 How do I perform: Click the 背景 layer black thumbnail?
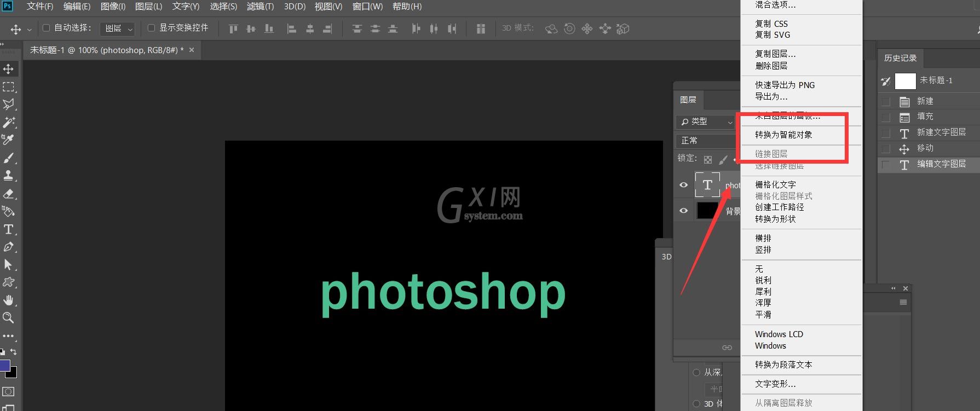tap(707, 211)
